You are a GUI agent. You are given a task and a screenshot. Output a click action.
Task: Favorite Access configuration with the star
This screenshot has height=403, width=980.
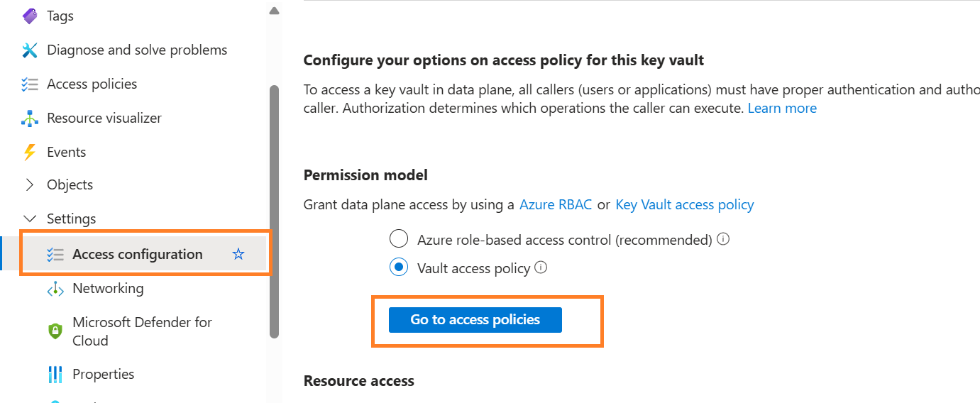[238, 254]
